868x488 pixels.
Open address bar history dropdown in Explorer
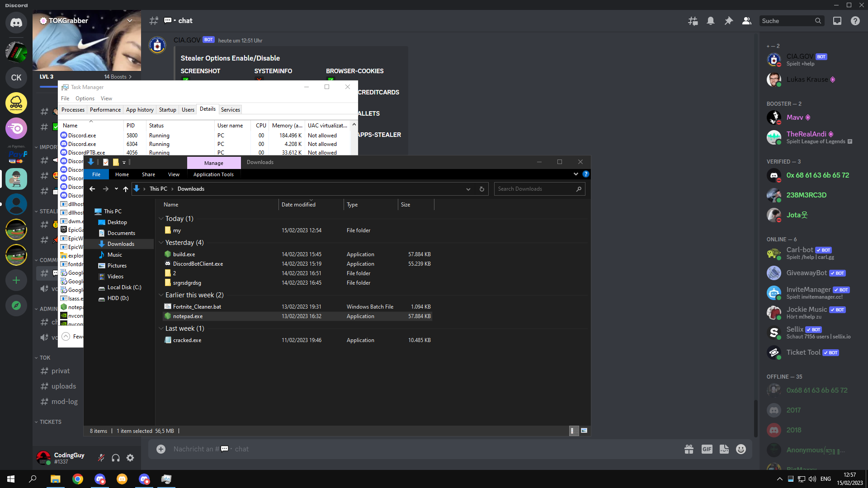[x=468, y=189]
